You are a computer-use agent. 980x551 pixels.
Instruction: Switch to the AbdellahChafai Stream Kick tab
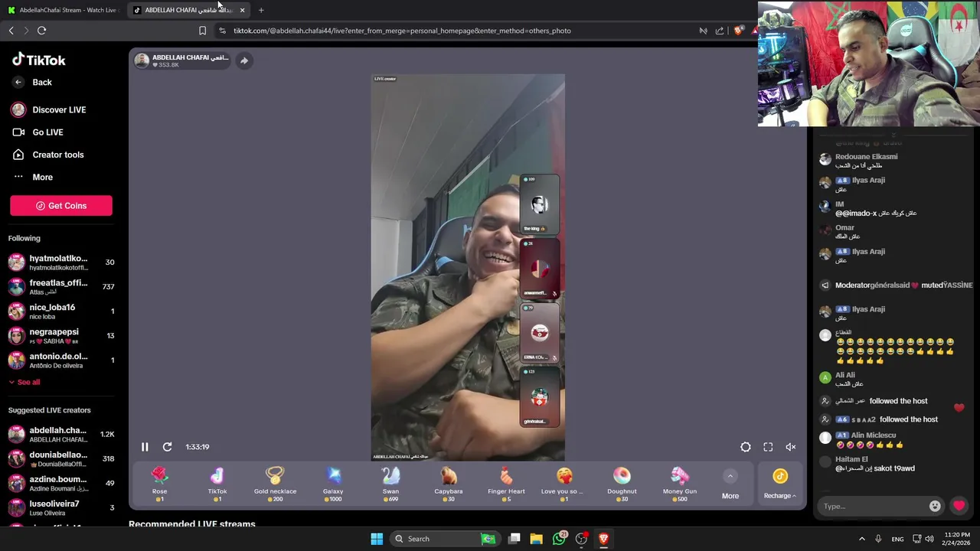tap(63, 10)
